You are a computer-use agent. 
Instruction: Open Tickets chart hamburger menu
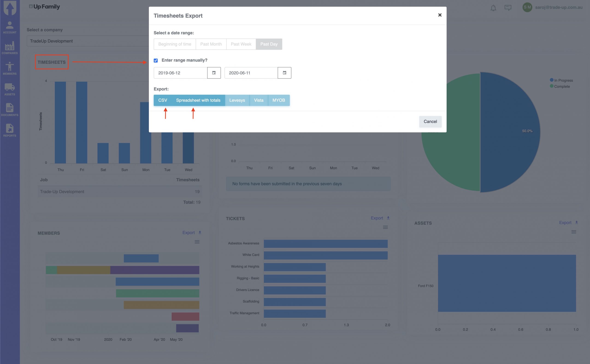(x=385, y=227)
